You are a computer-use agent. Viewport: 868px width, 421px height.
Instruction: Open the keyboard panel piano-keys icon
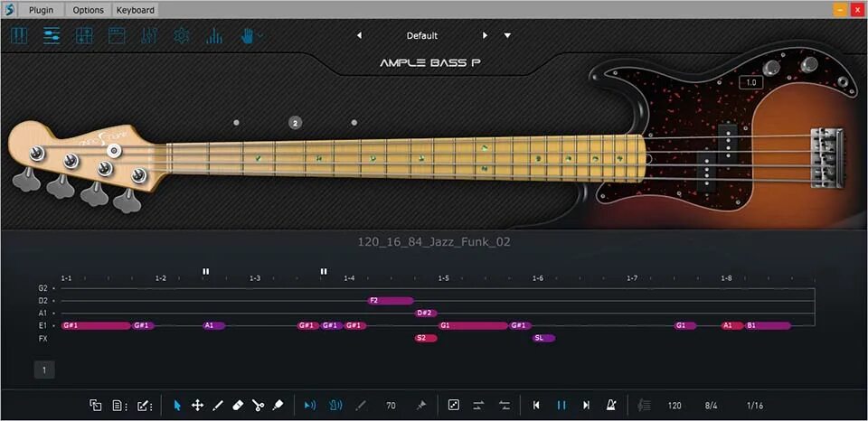[x=19, y=36]
